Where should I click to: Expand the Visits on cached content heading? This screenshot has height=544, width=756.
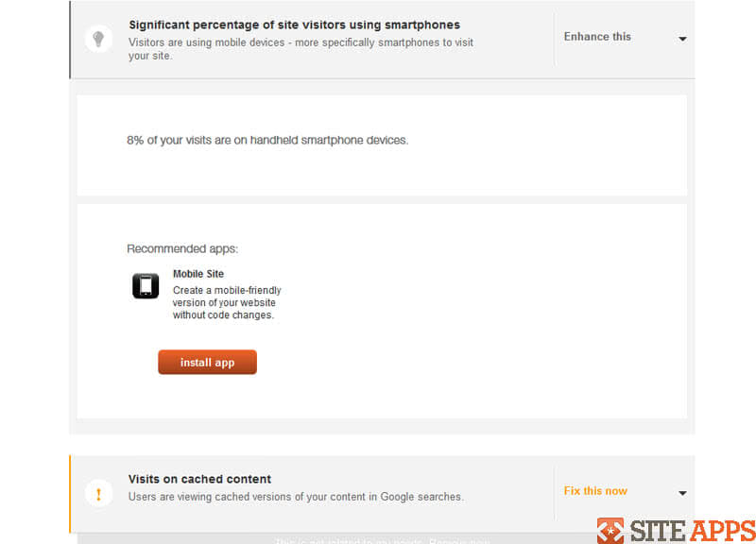pyautogui.click(x=199, y=479)
